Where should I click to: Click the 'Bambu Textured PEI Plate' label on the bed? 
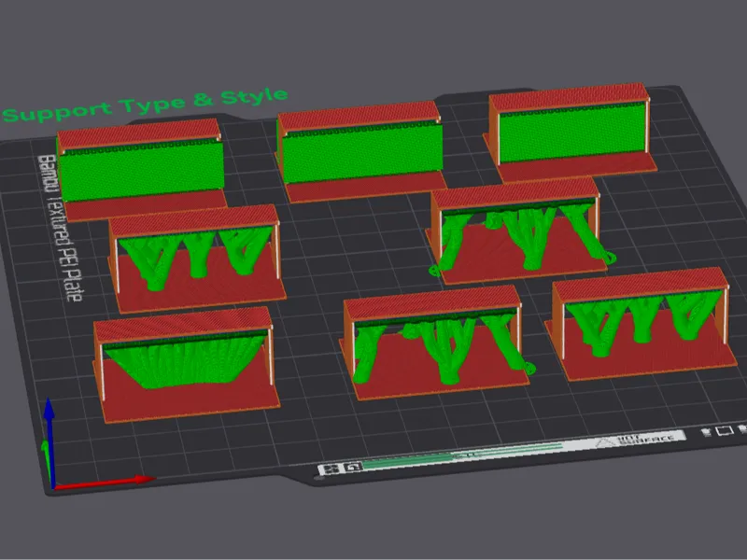pyautogui.click(x=60, y=228)
